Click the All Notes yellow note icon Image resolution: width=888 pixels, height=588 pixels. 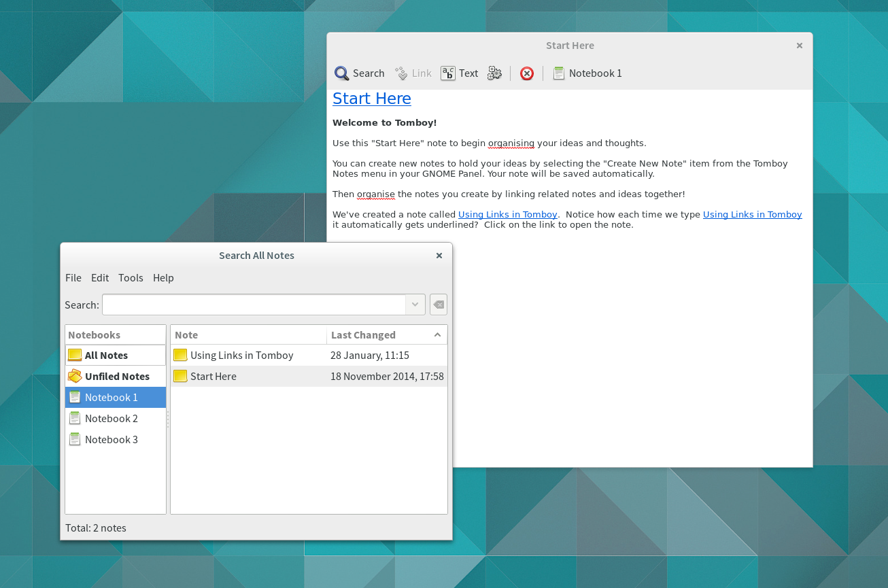pos(75,355)
